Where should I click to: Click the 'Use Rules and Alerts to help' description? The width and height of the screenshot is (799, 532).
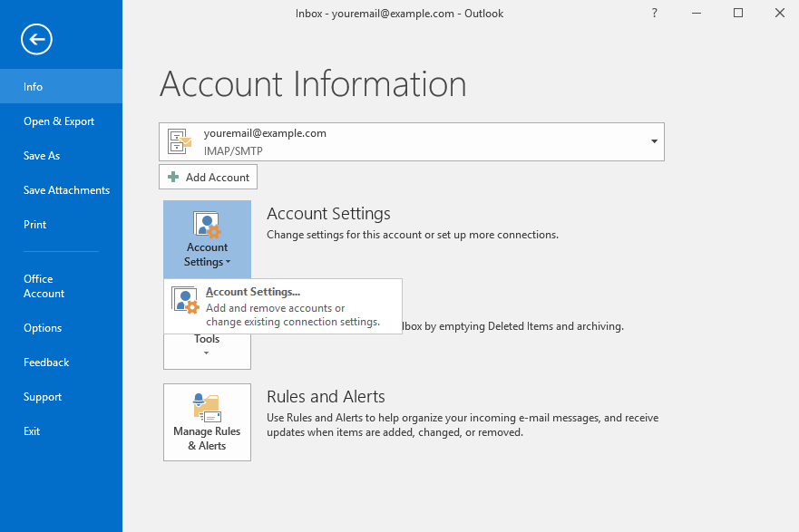click(x=463, y=425)
